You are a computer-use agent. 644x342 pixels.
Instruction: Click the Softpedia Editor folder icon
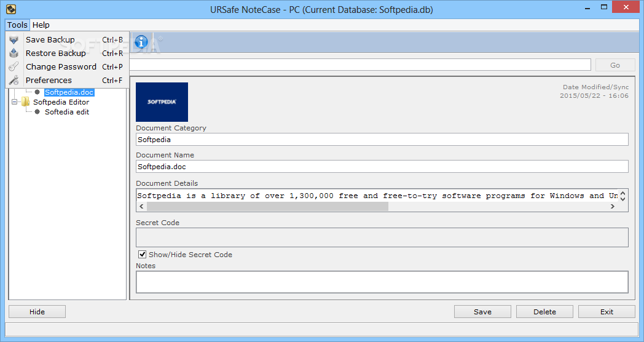click(x=25, y=101)
